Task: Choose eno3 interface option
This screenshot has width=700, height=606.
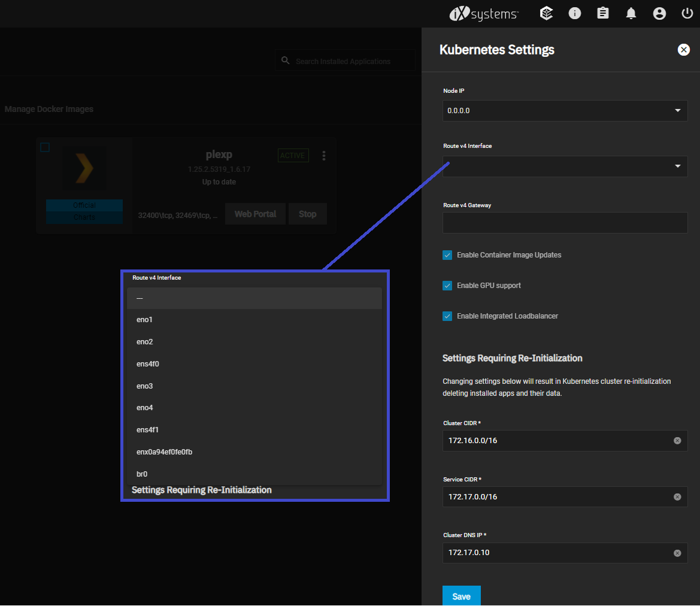Action: coord(254,386)
